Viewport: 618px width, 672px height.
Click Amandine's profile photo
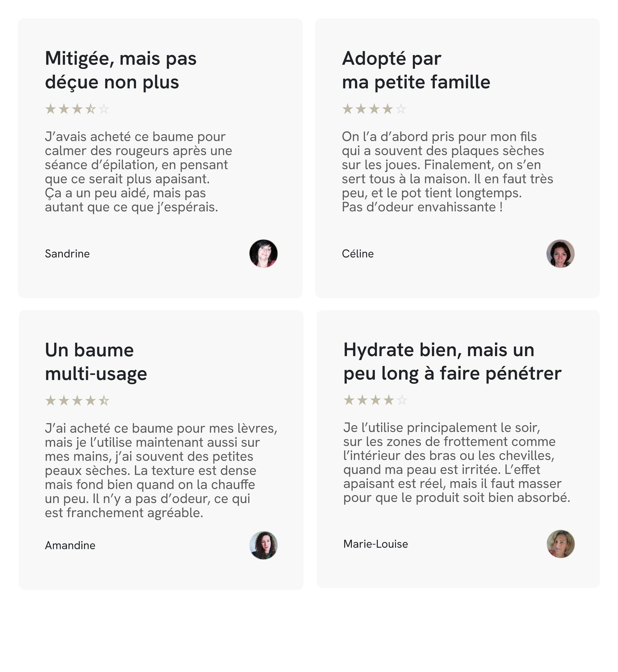pyautogui.click(x=264, y=545)
